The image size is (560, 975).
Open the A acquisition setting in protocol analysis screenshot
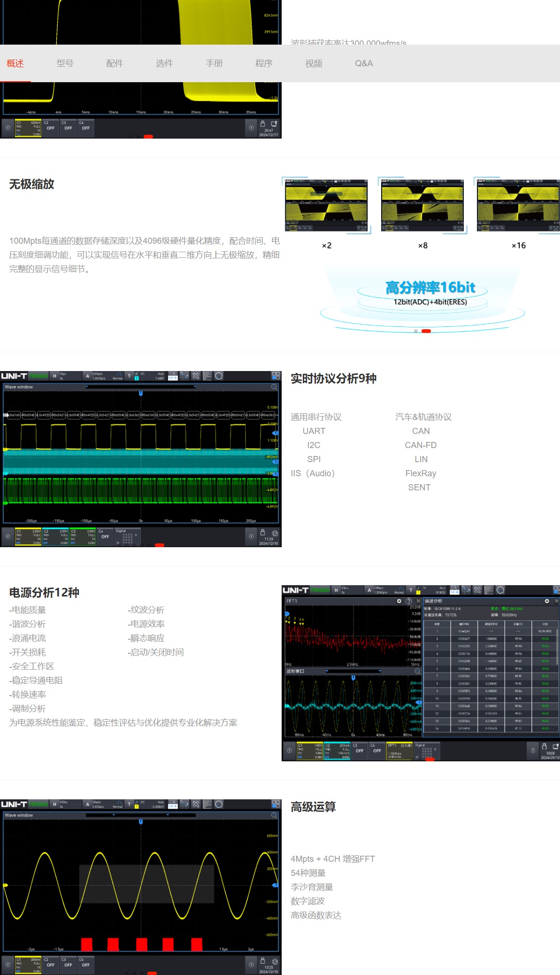click(x=87, y=376)
